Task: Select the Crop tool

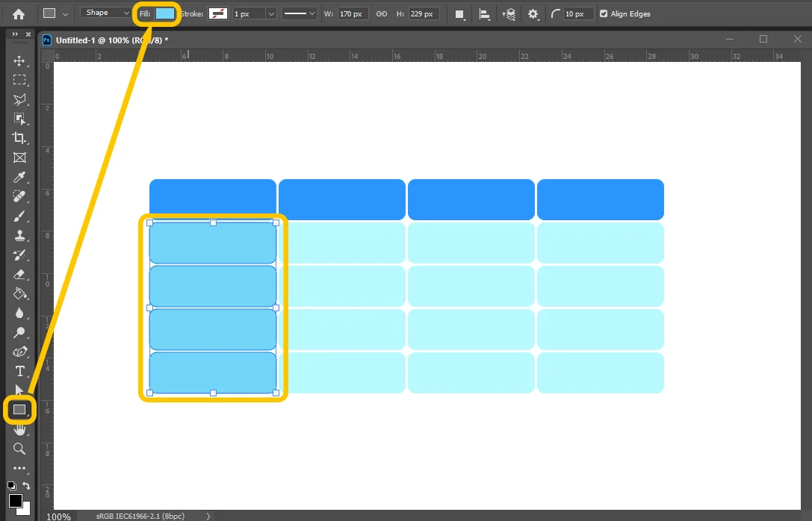Action: [x=19, y=137]
